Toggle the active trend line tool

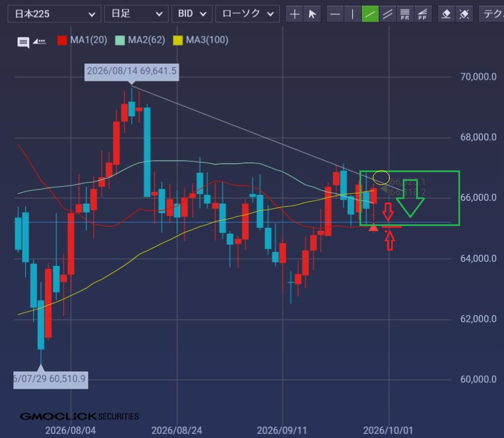coord(370,14)
